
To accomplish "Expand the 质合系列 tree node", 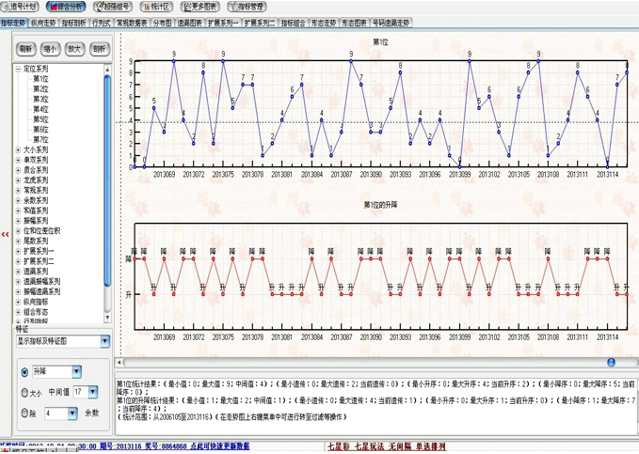I will coord(18,170).
